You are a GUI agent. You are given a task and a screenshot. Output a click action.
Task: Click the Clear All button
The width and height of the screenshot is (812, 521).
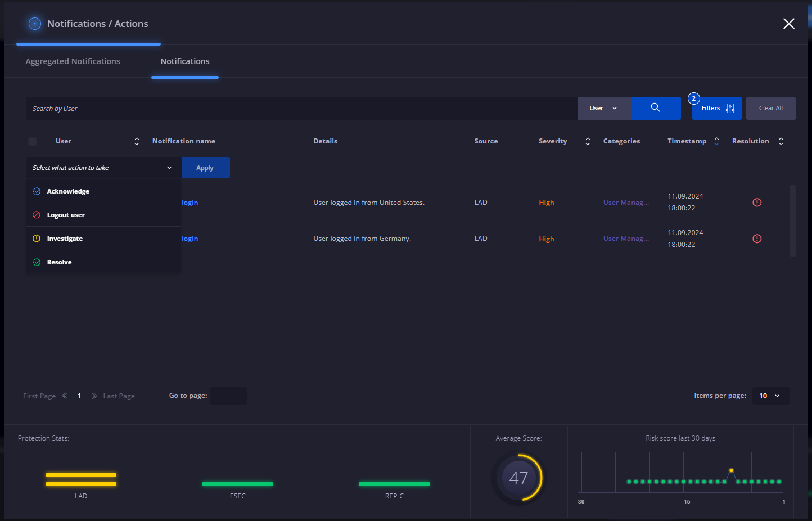[770, 108]
